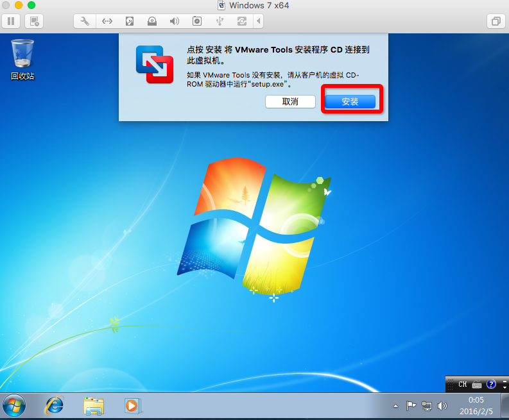Click the VMware Fusion dialog icon
This screenshot has width=509, height=420.
tap(155, 65)
